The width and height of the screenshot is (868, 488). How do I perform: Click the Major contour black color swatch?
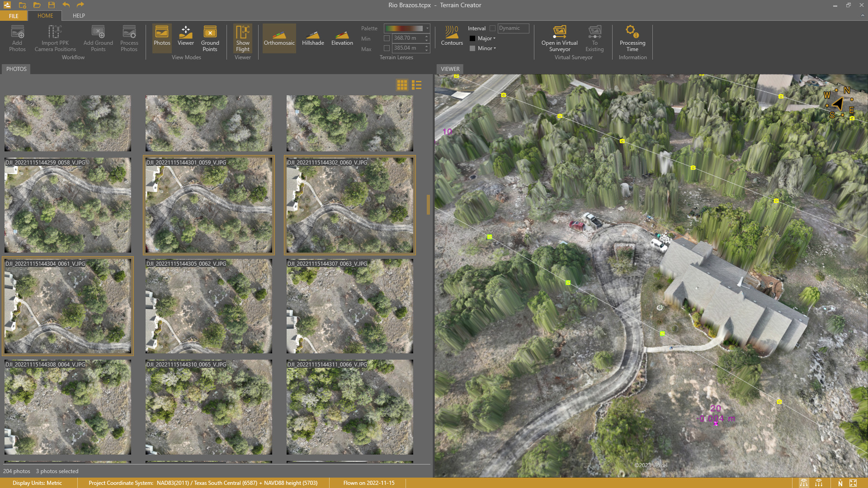pyautogui.click(x=472, y=38)
